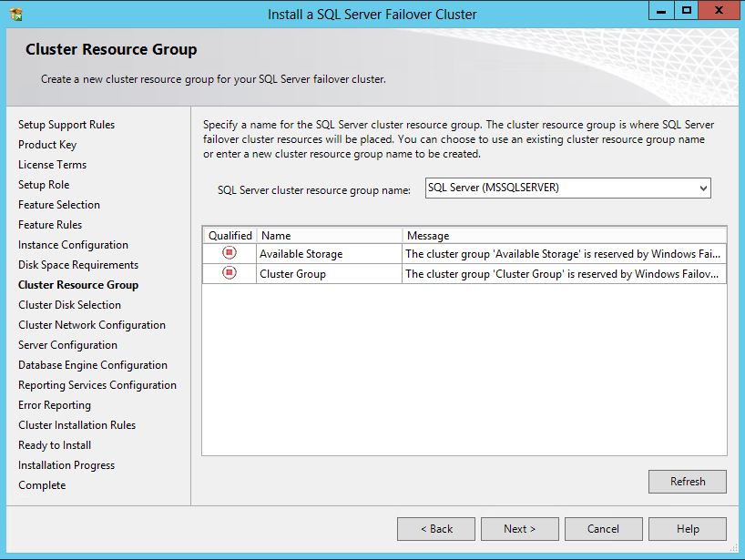The width and height of the screenshot is (745, 560).
Task: Maximize the installer window
Action: 686,11
